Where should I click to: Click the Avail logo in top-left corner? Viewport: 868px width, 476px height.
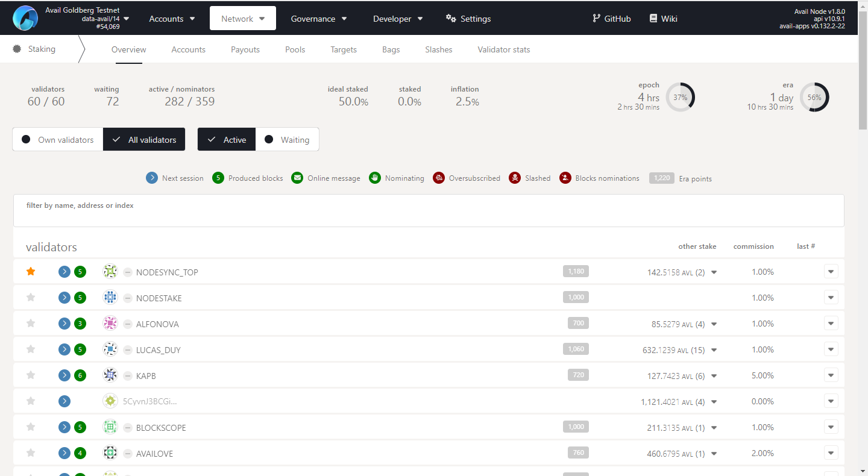[25, 18]
